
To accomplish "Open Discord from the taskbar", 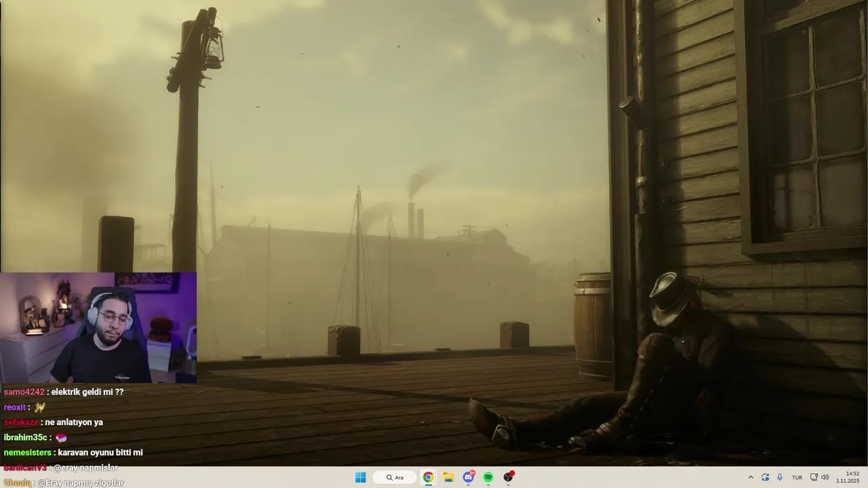I will (x=469, y=477).
